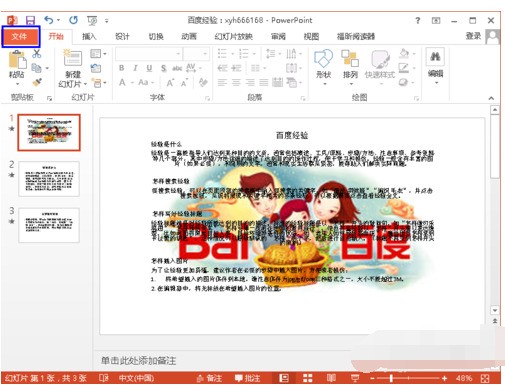Open character spacing (AV) options
Screen dimensions: 505x387
tap(193, 68)
